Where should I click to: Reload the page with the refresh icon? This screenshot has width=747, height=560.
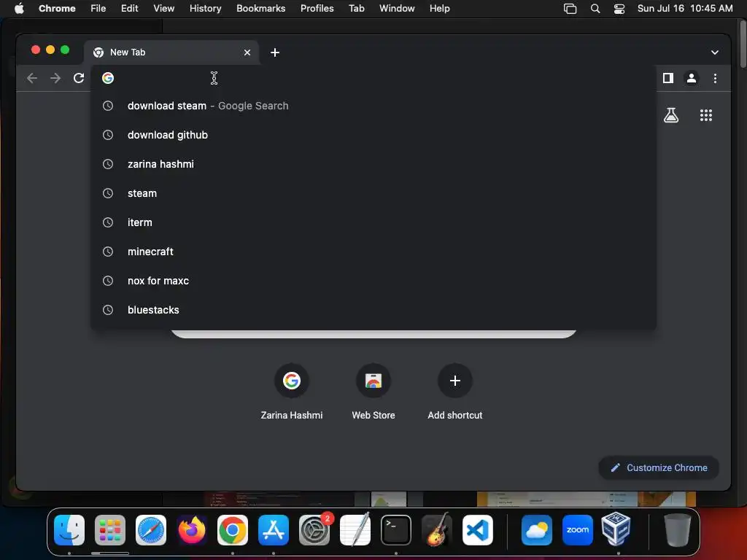(x=79, y=78)
